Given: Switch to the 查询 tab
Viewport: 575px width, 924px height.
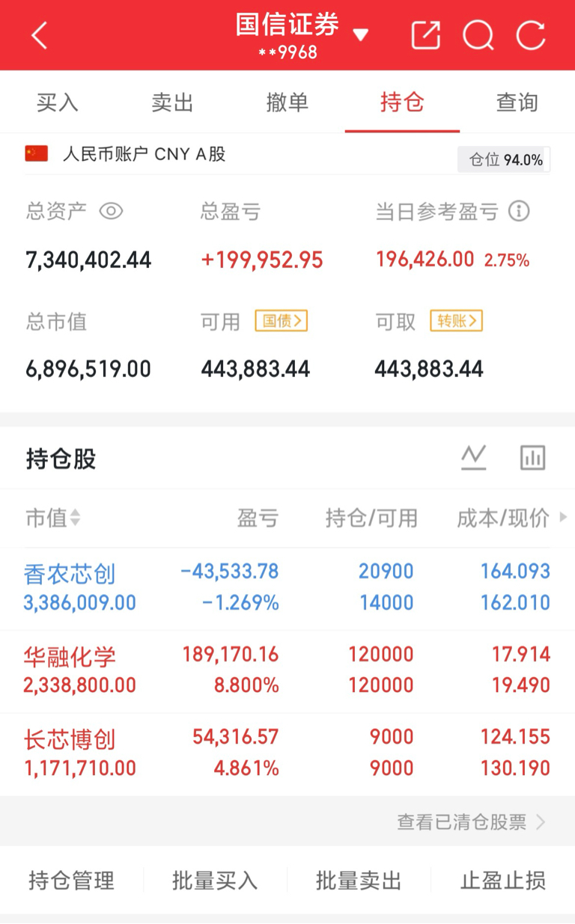Looking at the screenshot, I should coord(517,103).
